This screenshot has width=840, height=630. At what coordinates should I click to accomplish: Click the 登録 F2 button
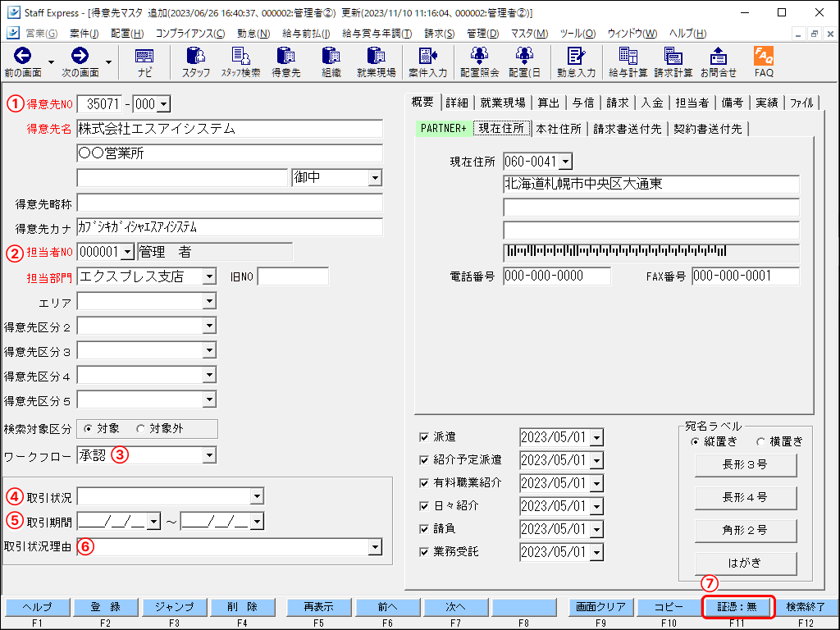[x=106, y=607]
